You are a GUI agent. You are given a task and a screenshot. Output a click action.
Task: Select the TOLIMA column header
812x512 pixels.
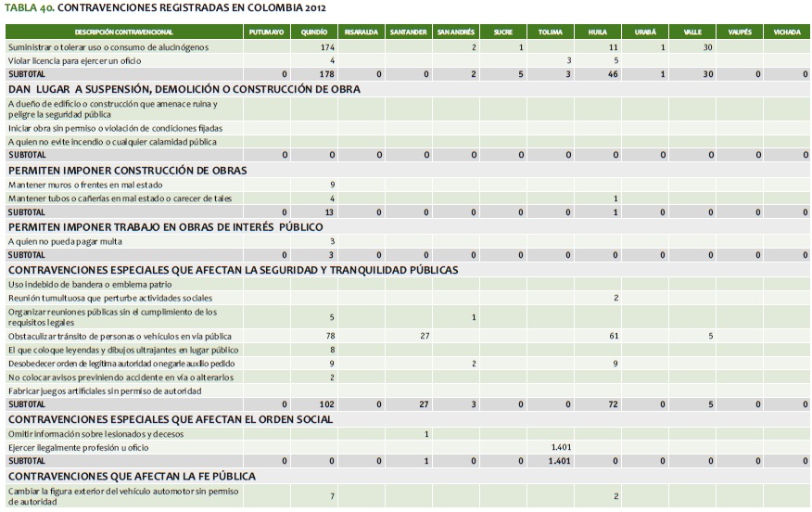point(550,32)
